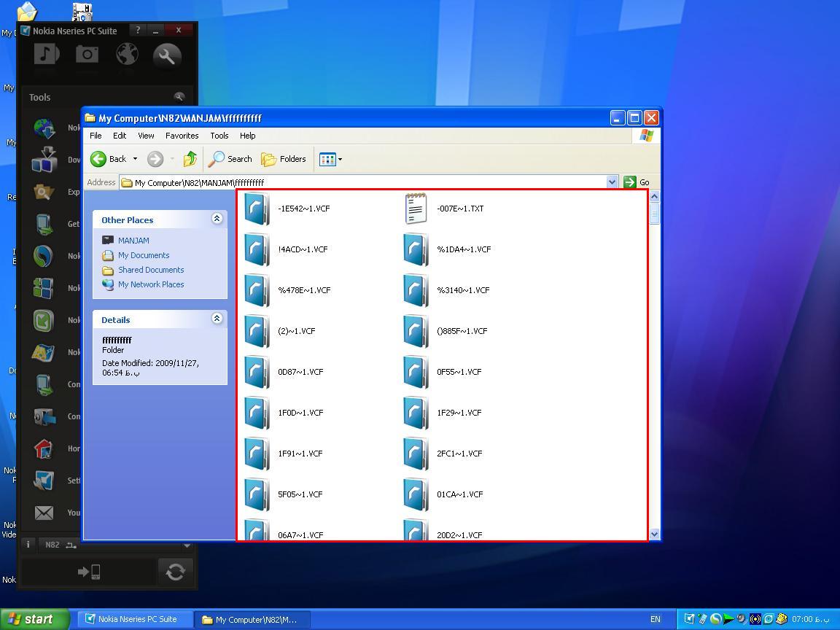Expand the Address bar dropdown list

pos(612,182)
